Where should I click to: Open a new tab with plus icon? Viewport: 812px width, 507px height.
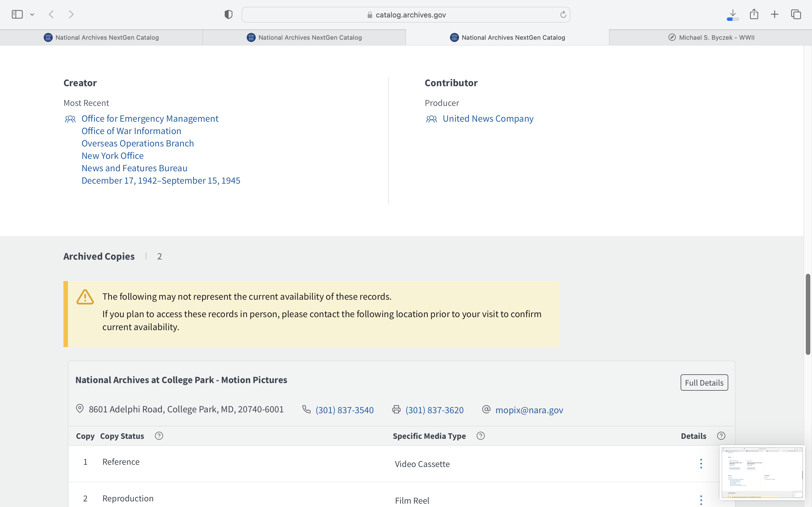tap(775, 14)
